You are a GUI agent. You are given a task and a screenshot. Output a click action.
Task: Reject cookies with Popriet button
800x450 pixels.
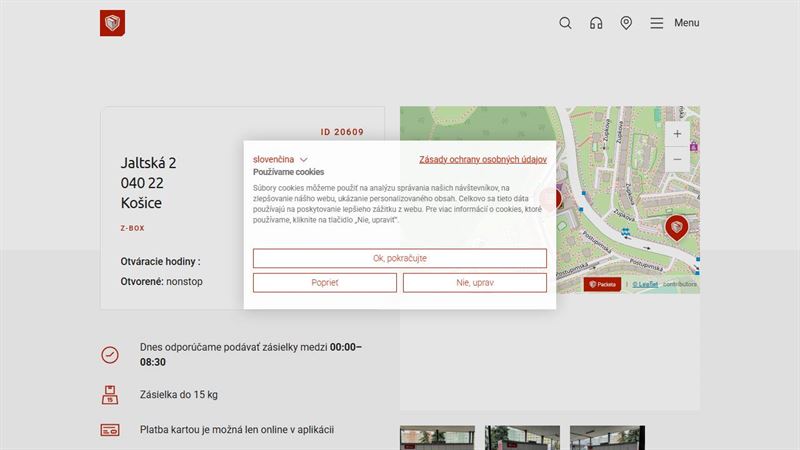[324, 283]
